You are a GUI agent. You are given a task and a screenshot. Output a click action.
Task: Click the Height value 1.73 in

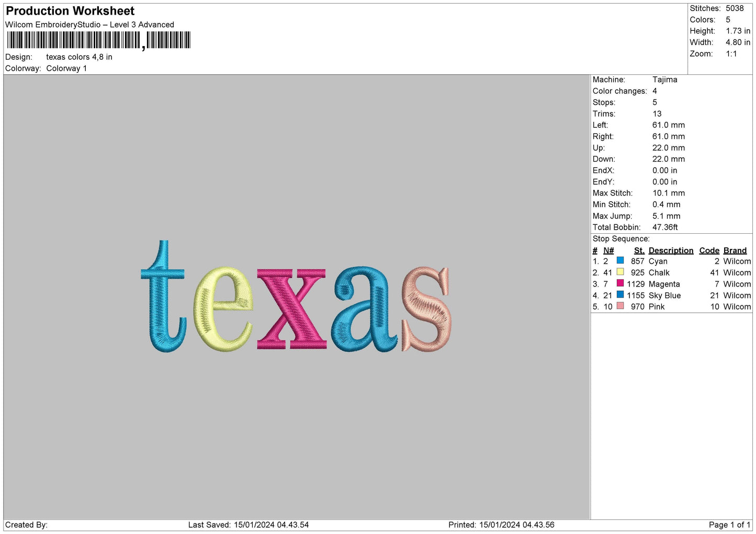738,31
